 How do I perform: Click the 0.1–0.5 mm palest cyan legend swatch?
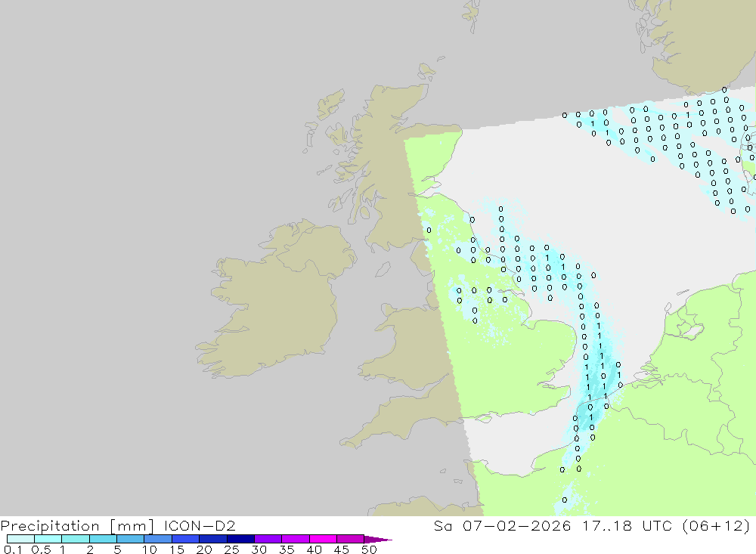(20, 539)
